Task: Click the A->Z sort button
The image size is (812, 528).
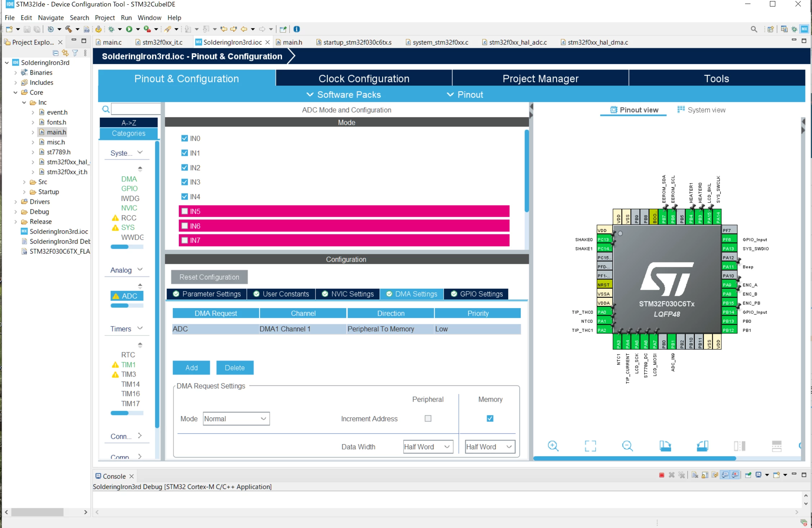Action: click(128, 123)
